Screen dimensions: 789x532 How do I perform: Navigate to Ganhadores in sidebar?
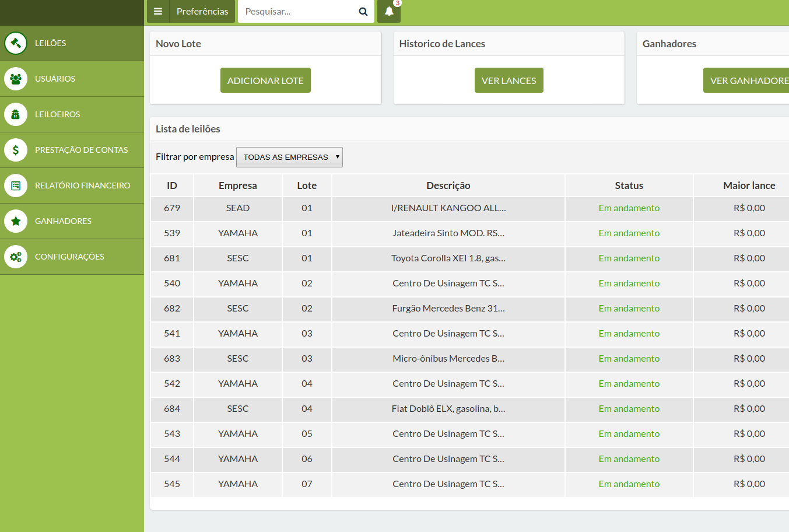pyautogui.click(x=72, y=221)
